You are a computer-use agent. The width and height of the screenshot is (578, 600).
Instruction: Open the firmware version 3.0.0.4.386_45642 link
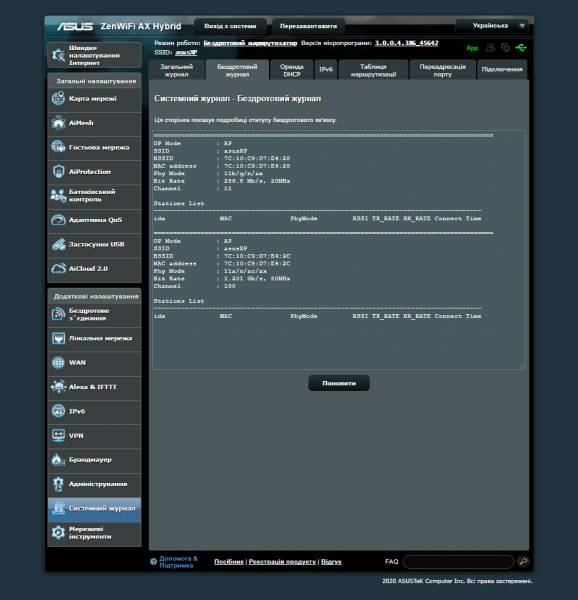406,43
